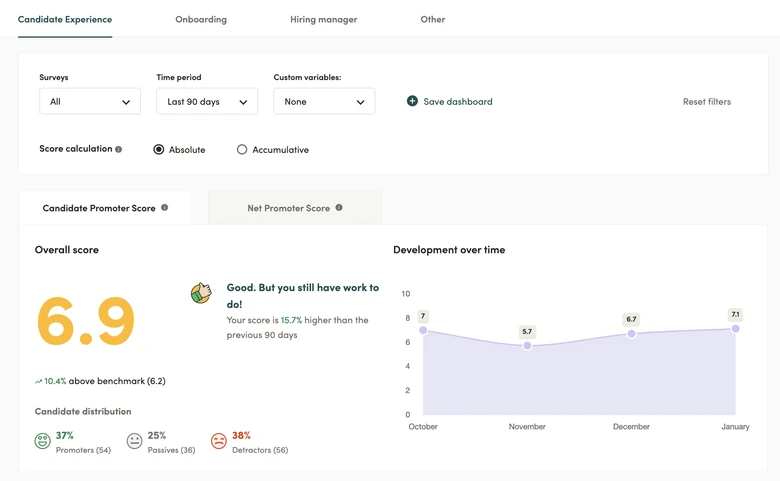Open the Custom variables dropdown
Viewport: 780px width, 481px height.
[x=324, y=101]
